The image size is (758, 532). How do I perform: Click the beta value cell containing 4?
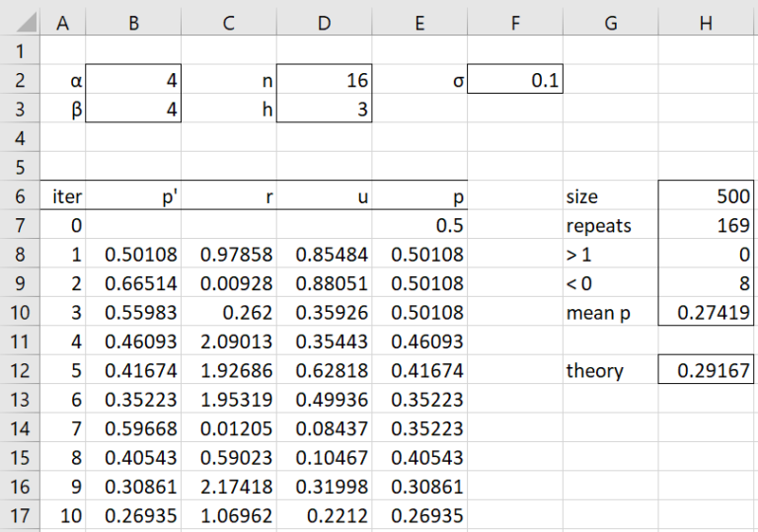[133, 109]
